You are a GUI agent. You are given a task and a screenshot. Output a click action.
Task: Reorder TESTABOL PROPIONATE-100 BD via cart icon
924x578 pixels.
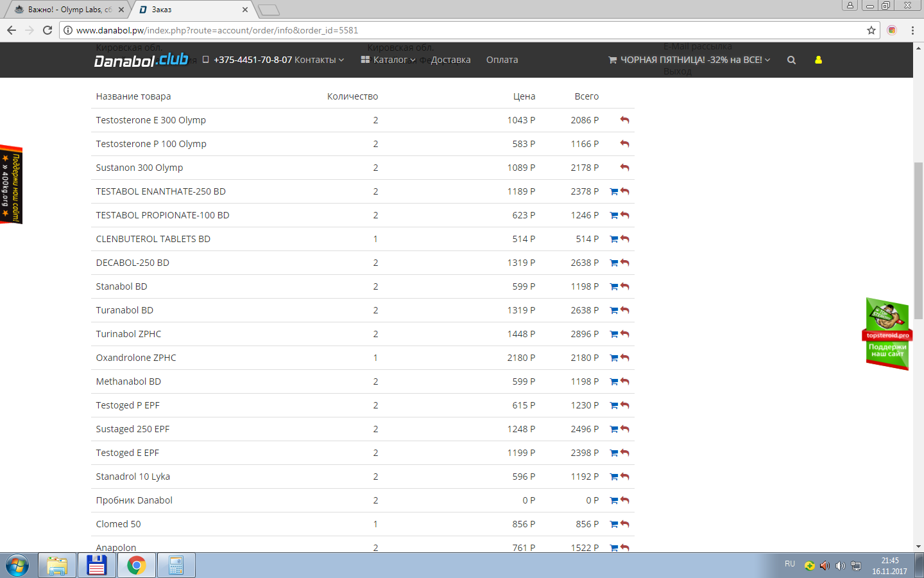coord(614,215)
